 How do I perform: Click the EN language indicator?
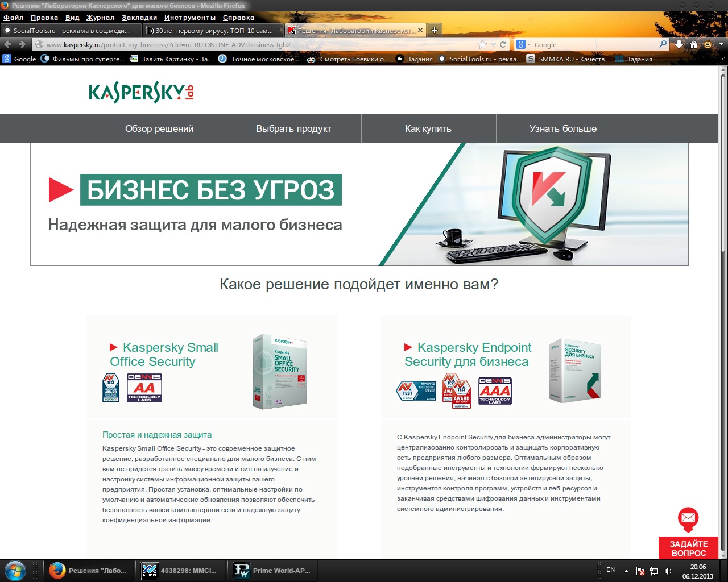pos(611,569)
